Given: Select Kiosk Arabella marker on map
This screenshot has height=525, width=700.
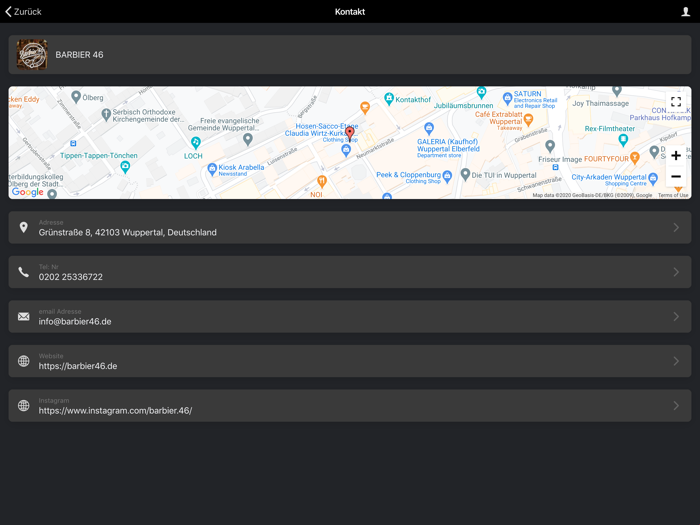Looking at the screenshot, I should 212,170.
